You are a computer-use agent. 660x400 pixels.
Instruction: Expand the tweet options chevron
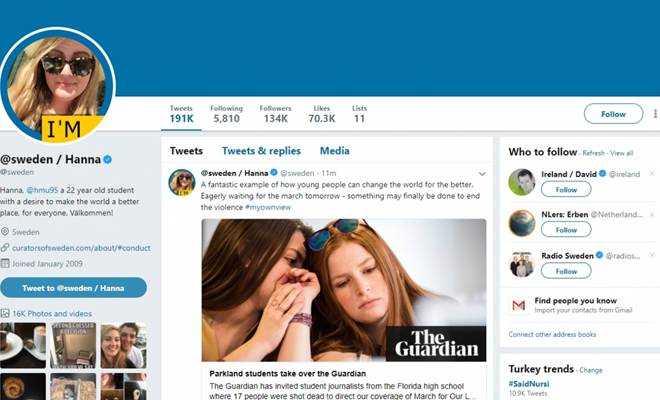click(482, 174)
